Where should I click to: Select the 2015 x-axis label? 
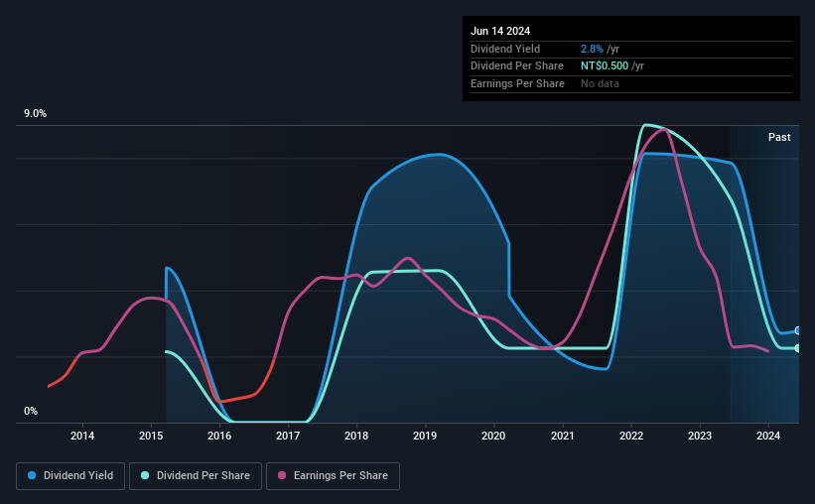coord(151,436)
